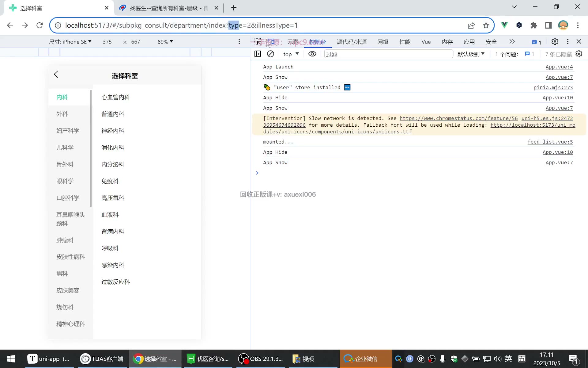The image size is (588, 368).
Task: Create live expression with eye icon
Action: [312, 54]
